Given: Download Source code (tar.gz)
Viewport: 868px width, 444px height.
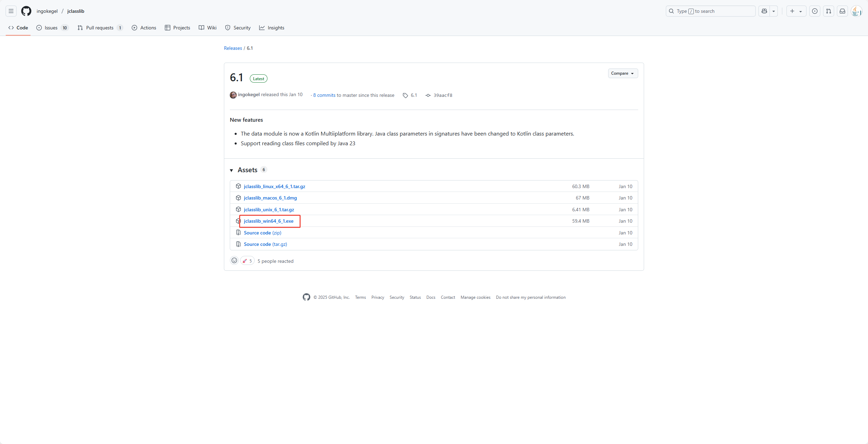Looking at the screenshot, I should point(265,244).
